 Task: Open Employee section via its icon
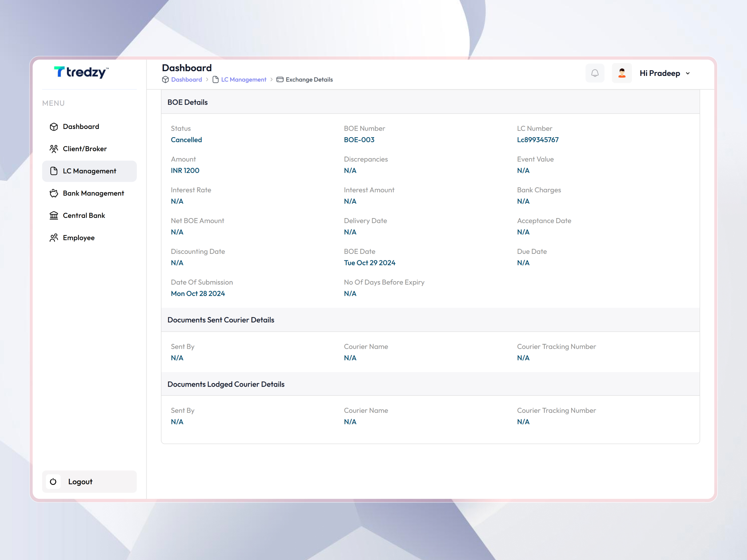tap(54, 238)
